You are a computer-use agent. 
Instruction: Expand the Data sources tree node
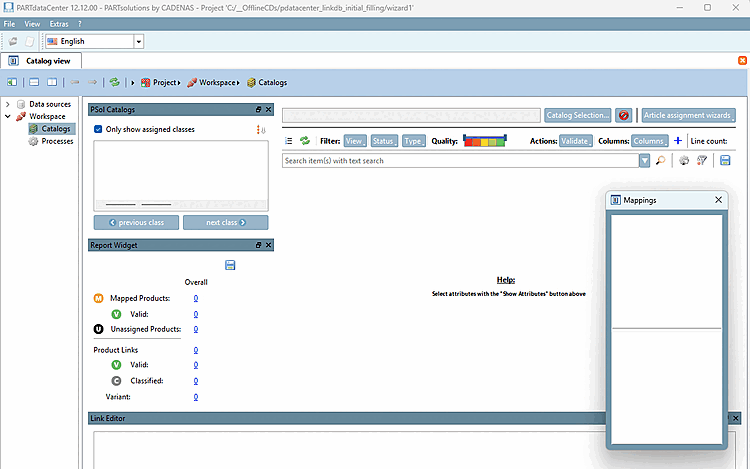(x=8, y=104)
